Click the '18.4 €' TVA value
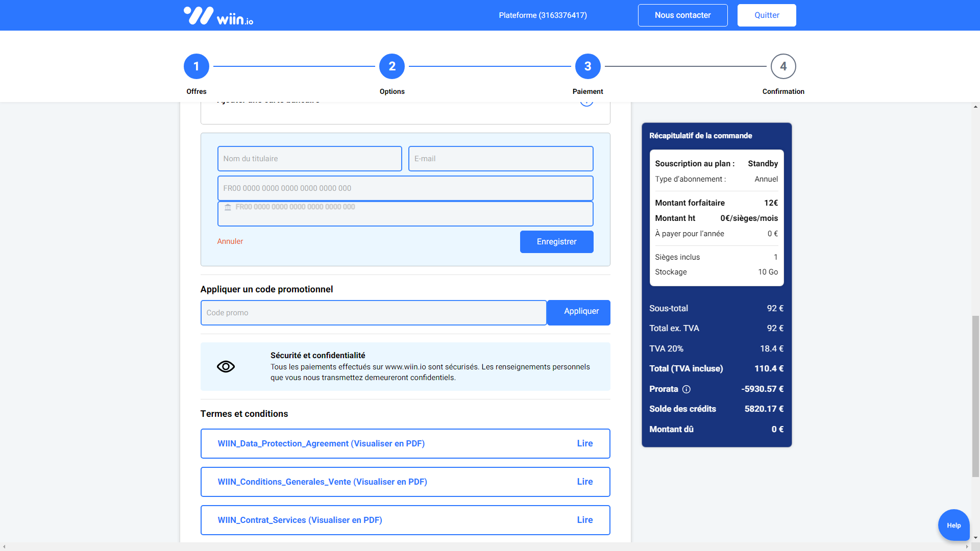Screen dimensions: 980x551 click(772, 348)
